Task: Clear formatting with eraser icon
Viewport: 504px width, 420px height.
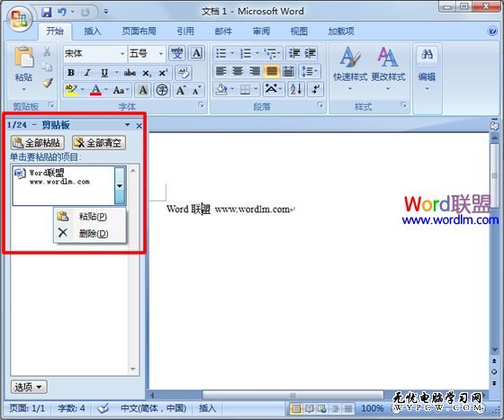Action: [184, 73]
